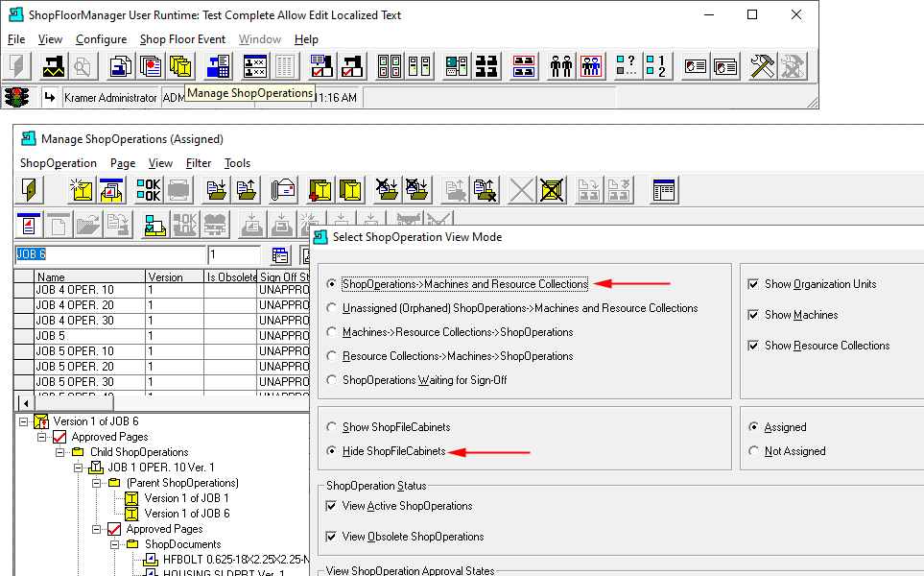Open the Filter menu

[199, 163]
